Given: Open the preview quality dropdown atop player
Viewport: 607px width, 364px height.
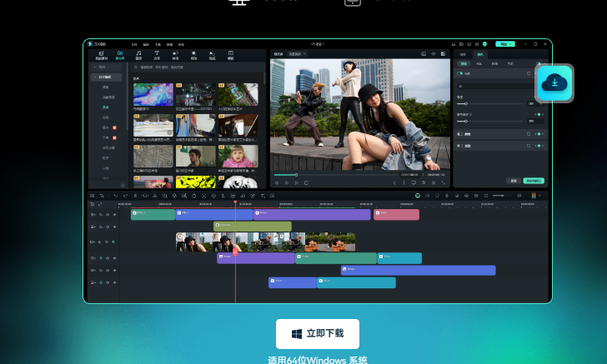Looking at the screenshot, I should [298, 54].
